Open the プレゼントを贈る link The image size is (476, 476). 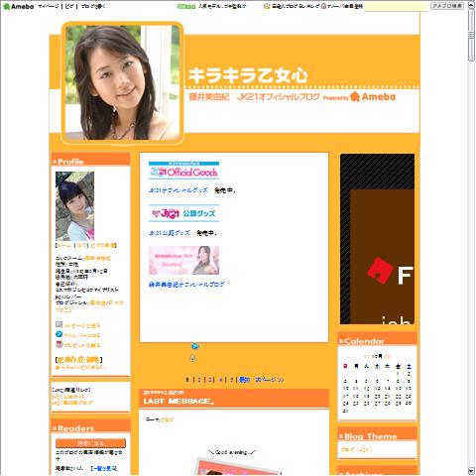click(x=82, y=345)
